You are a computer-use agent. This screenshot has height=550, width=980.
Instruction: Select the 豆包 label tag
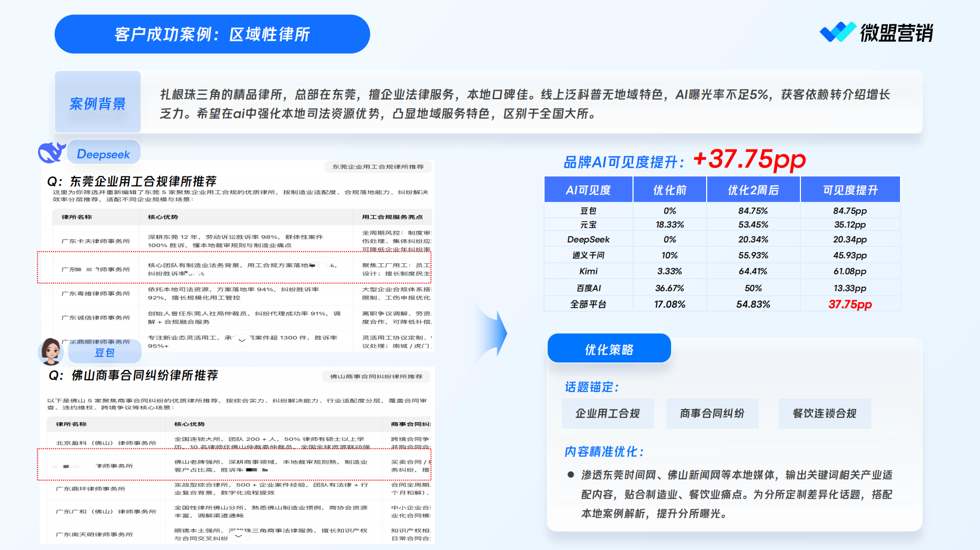click(x=104, y=352)
